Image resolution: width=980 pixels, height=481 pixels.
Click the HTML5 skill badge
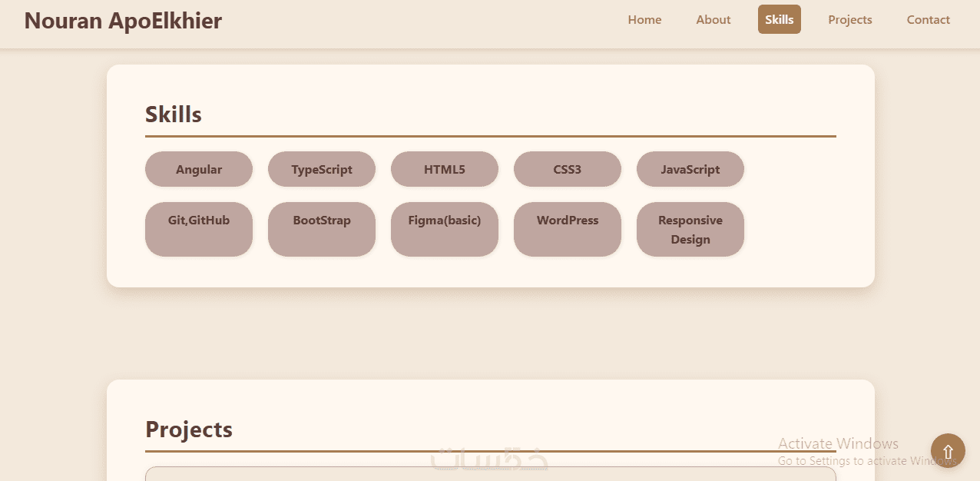coord(445,169)
